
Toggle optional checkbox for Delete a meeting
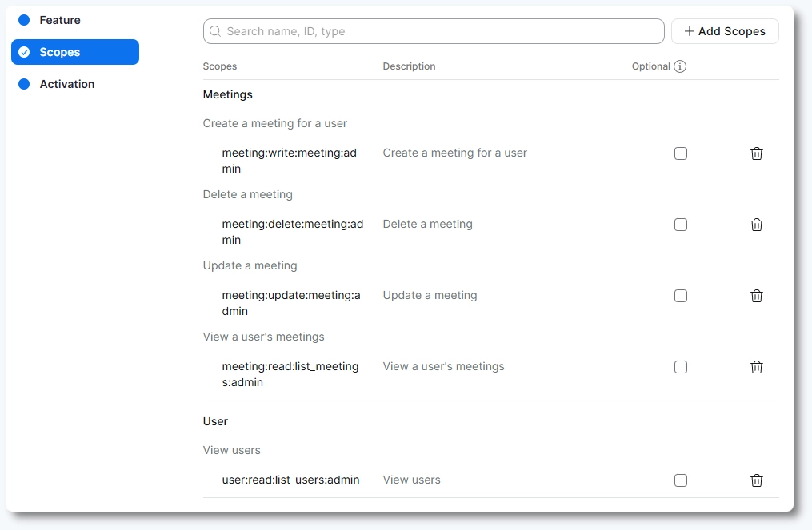pos(681,225)
